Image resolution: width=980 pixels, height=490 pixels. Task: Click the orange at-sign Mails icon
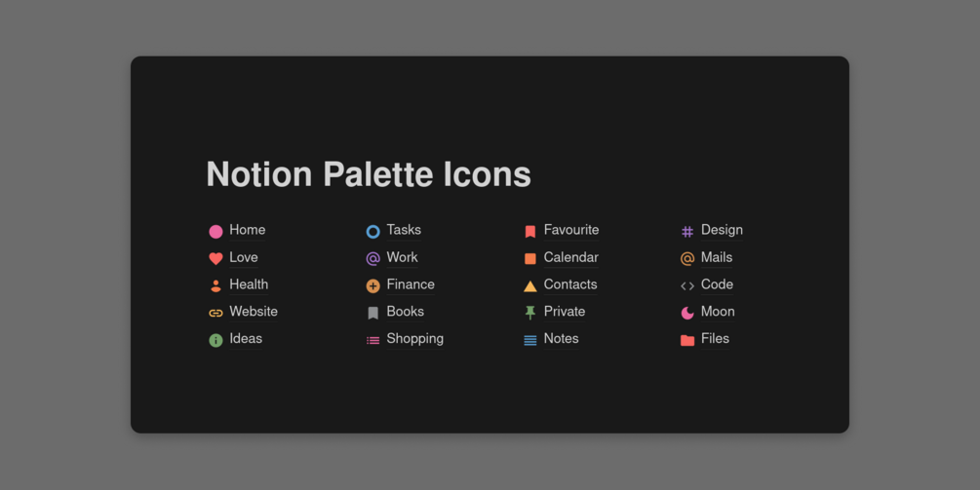[x=687, y=258]
